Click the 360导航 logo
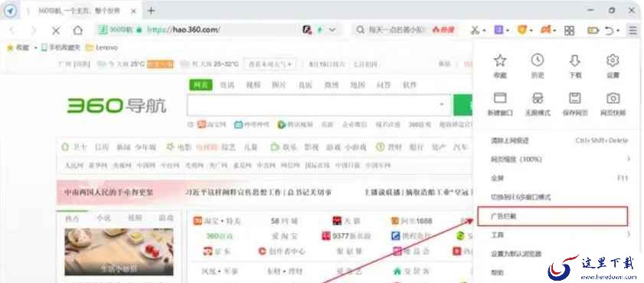This screenshot has width=644, height=283. 117,106
